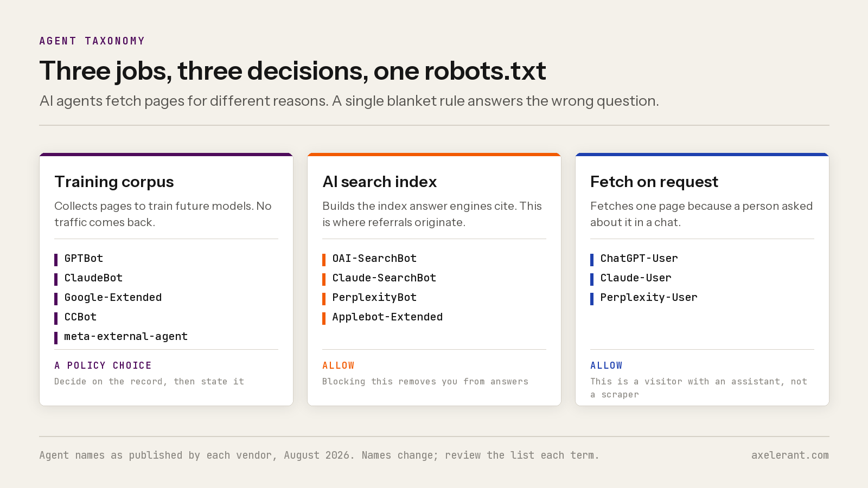Click 'This is a visitor with an assistant' note

coord(699,388)
